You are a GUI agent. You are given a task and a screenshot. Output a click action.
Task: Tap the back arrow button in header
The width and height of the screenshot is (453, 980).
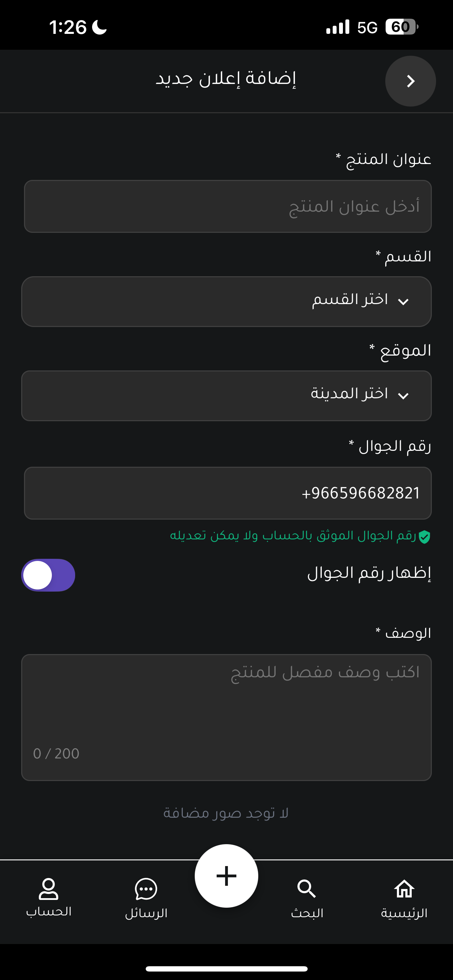click(x=410, y=81)
